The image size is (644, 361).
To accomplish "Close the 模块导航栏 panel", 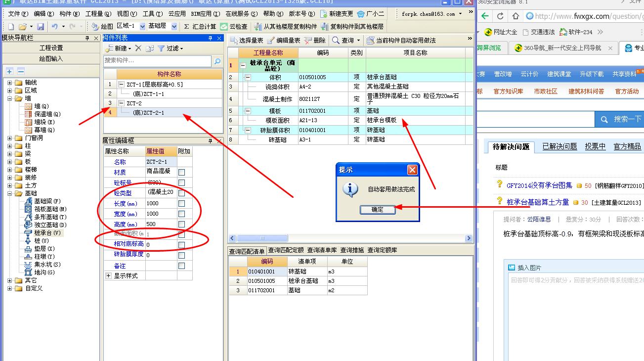I will pos(95,38).
